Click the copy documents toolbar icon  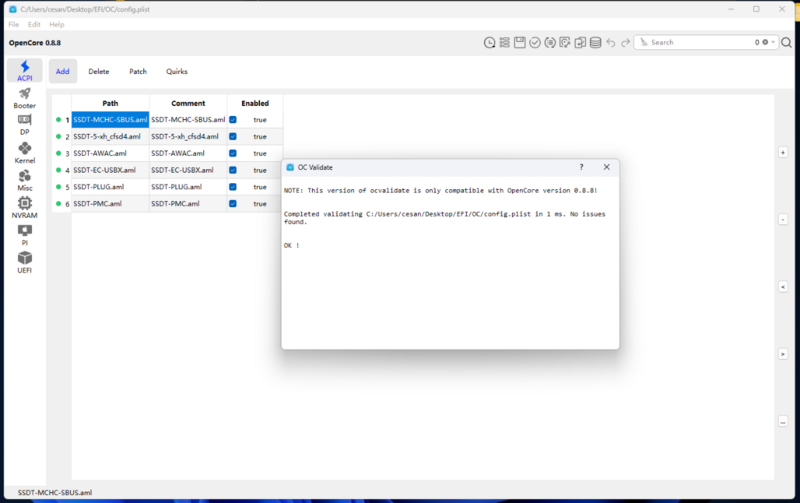click(x=580, y=43)
